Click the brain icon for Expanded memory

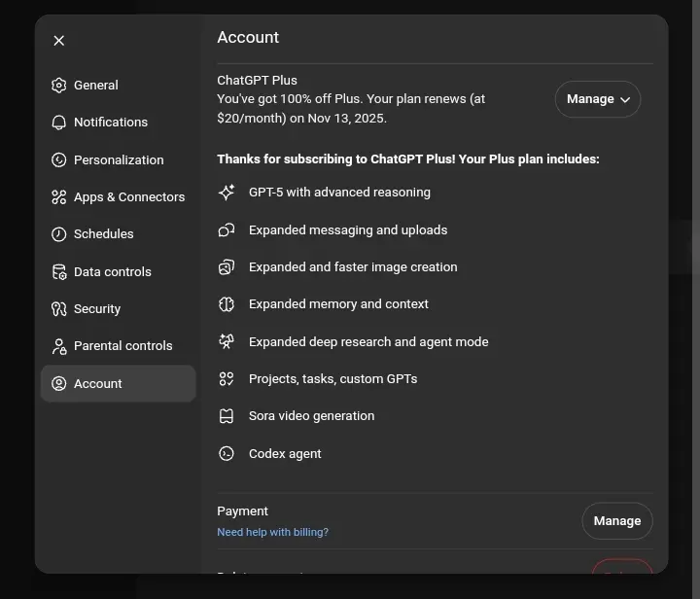tap(227, 304)
